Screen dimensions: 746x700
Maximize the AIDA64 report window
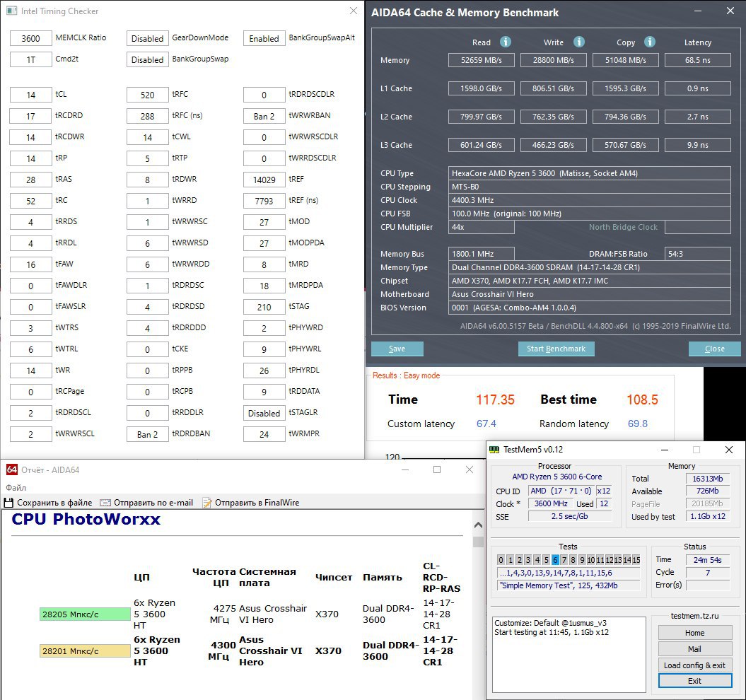pyautogui.click(x=437, y=469)
